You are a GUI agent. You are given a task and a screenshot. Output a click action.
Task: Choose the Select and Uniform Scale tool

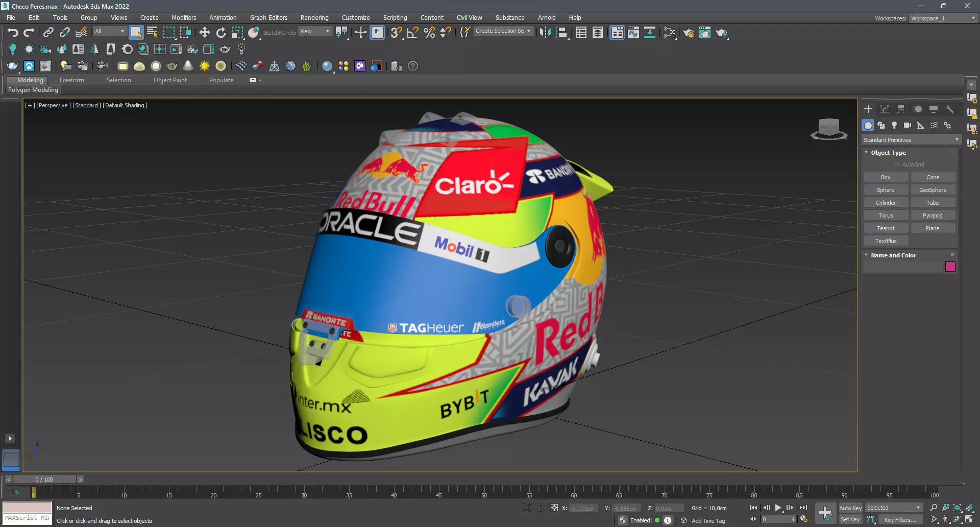(x=237, y=33)
